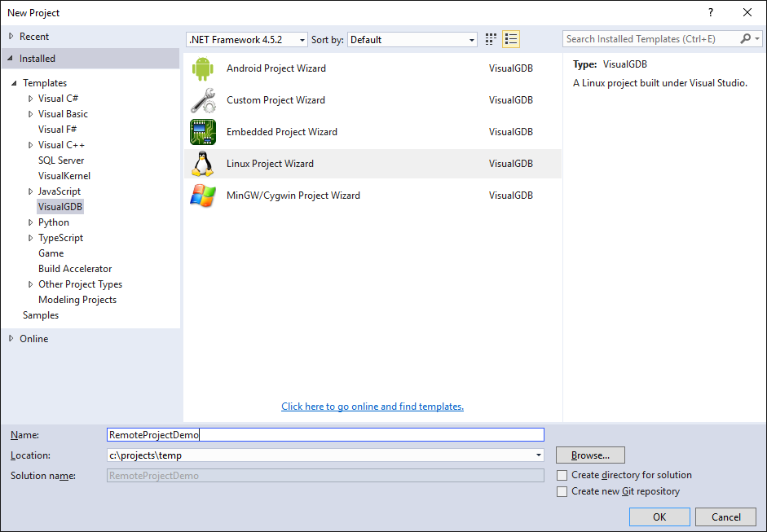Open the go online find templates link
Viewport: 767px width, 532px height.
[372, 407]
